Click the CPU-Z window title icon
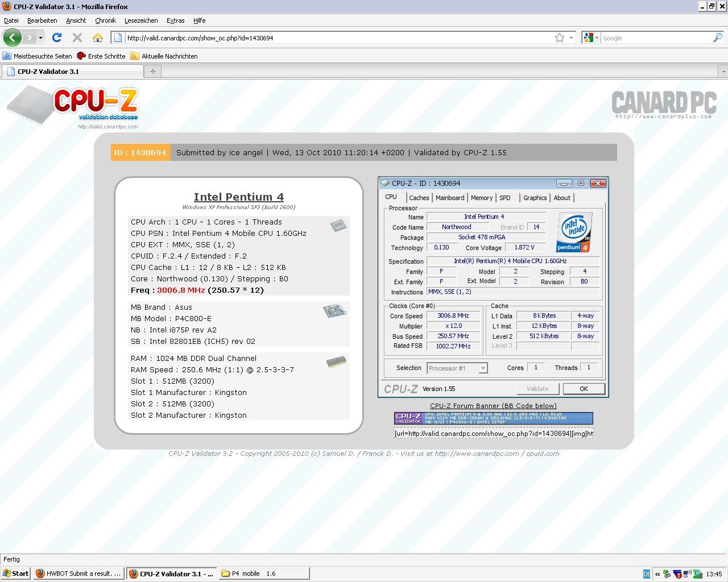 pyautogui.click(x=386, y=183)
